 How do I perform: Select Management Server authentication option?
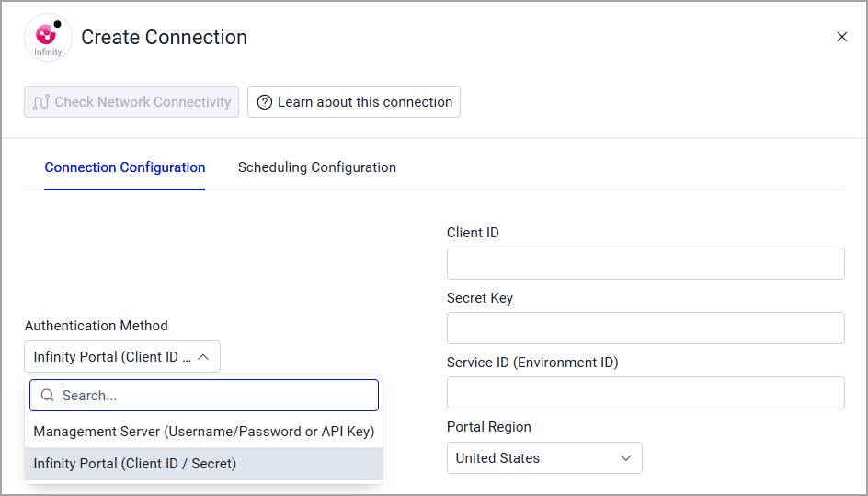204,432
